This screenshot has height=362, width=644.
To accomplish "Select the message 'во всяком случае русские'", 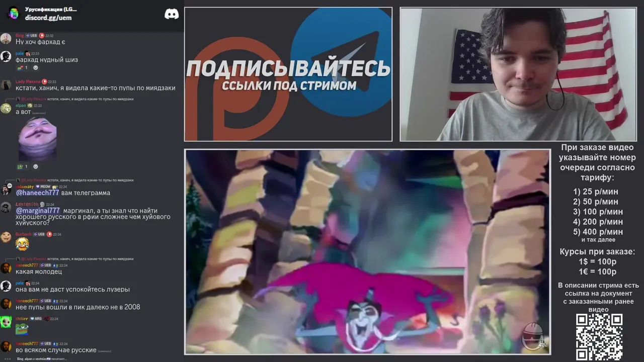I will pyautogui.click(x=56, y=350).
